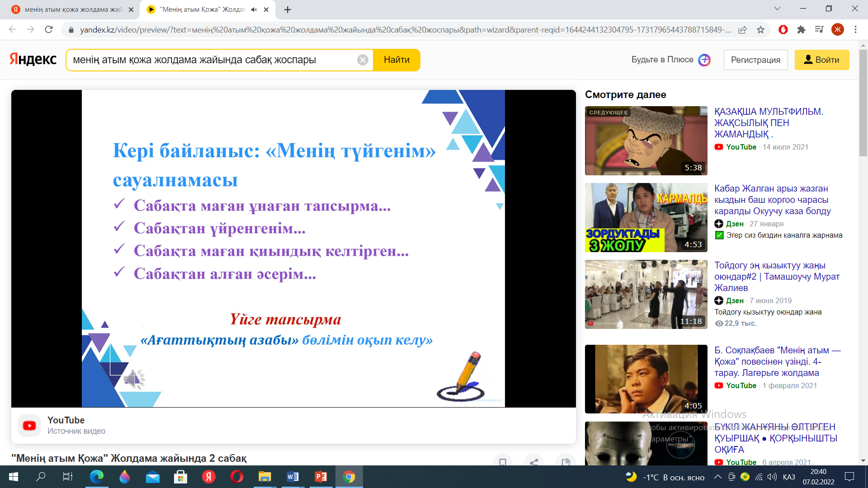Click the media control playlist icon
The width and height of the screenshot is (868, 488).
[x=819, y=30]
